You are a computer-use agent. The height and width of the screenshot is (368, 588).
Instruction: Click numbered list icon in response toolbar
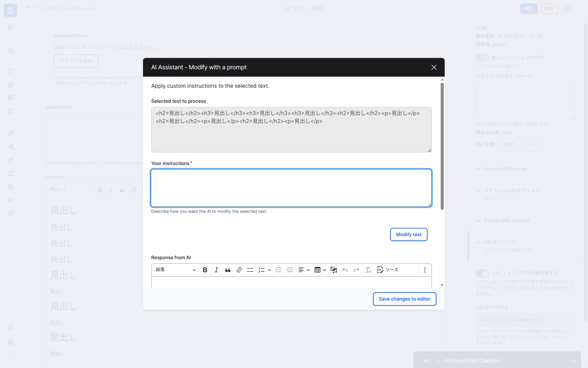tap(262, 270)
